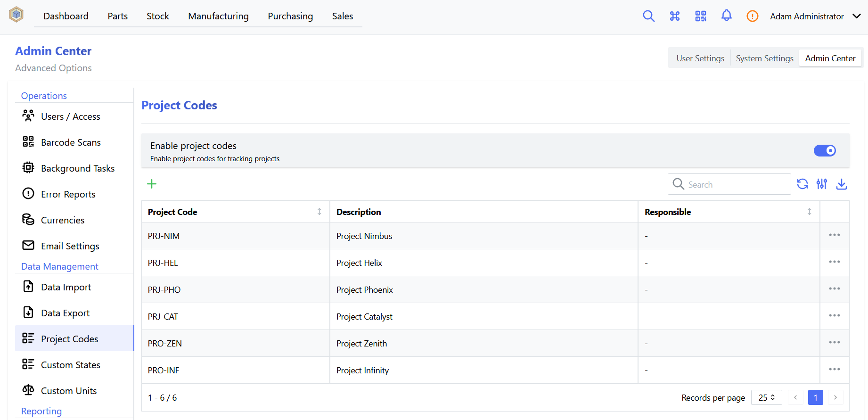This screenshot has height=420, width=868.
Task: Open the notifications bell
Action: pyautogui.click(x=726, y=16)
